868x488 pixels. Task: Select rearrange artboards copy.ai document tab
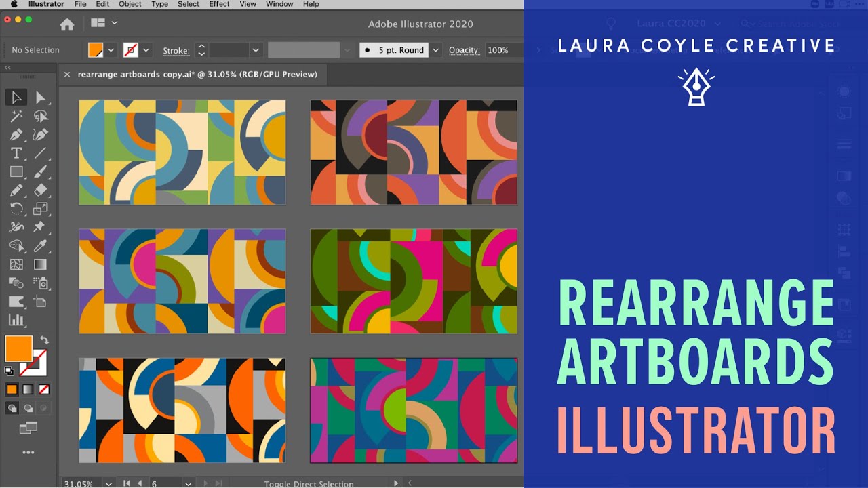tap(197, 75)
